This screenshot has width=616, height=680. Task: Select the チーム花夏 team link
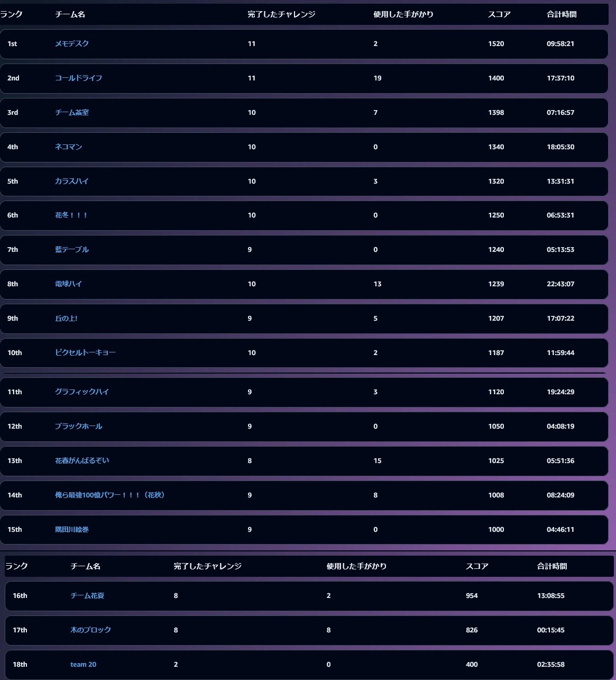coord(87,596)
